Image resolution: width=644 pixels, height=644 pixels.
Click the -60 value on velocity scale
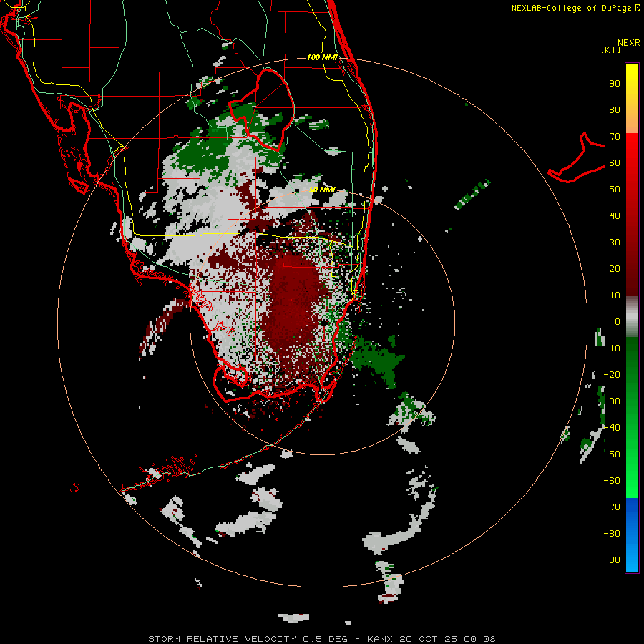tap(612, 481)
